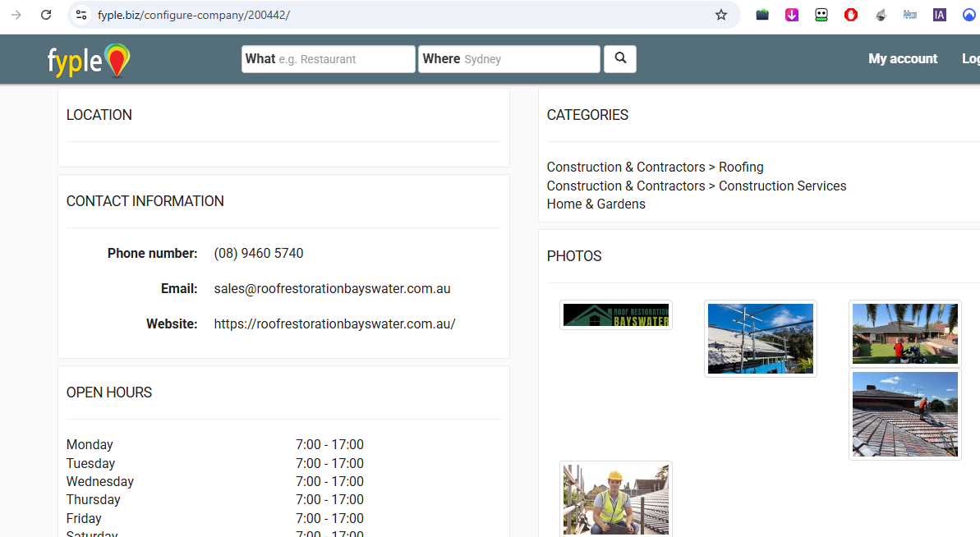The width and height of the screenshot is (980, 537).
Task: Click the Email label
Action: (179, 289)
